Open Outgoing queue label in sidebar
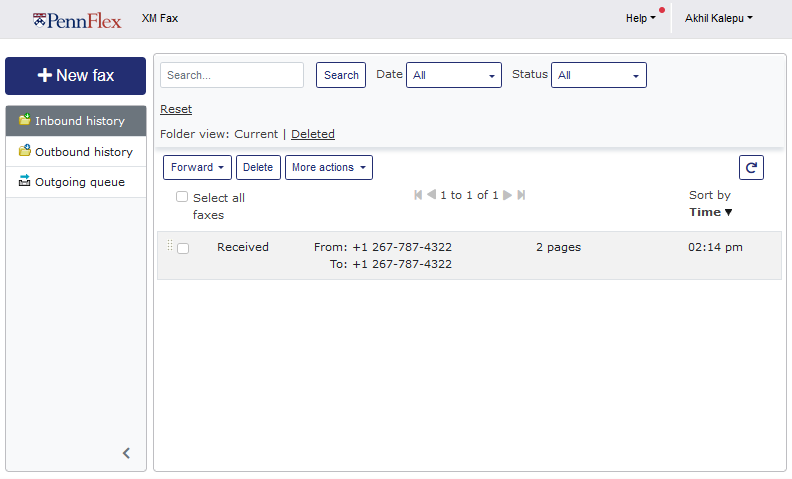 (x=80, y=182)
